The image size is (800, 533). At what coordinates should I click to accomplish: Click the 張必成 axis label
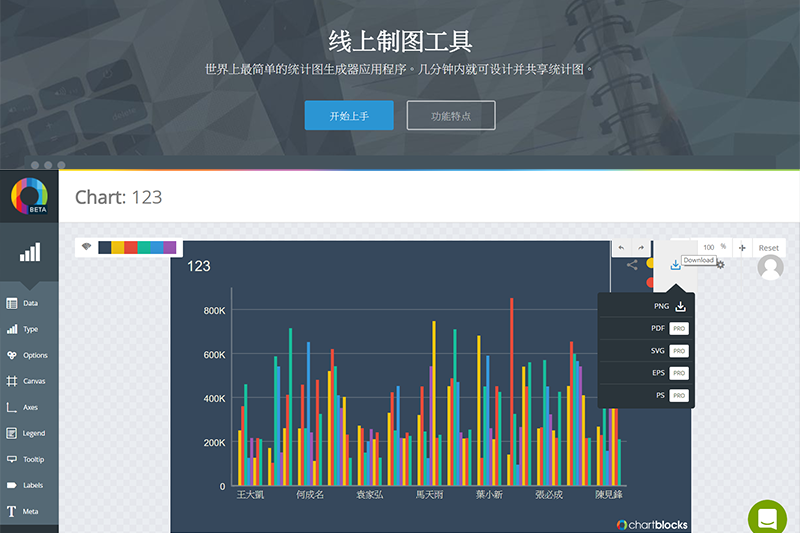(548, 495)
